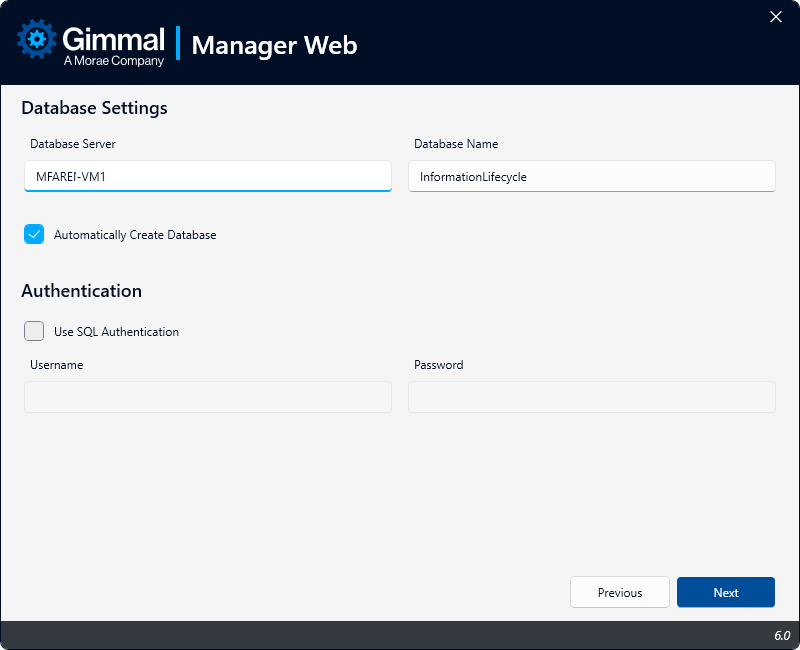Click the Gimmal brand name text
This screenshot has width=800, height=650.
tap(113, 38)
